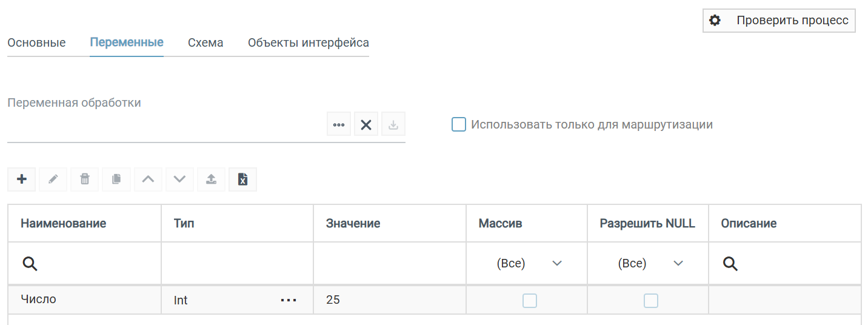Open Переменная обработки picker with ellipsis button
The image size is (868, 325).
coord(339,124)
